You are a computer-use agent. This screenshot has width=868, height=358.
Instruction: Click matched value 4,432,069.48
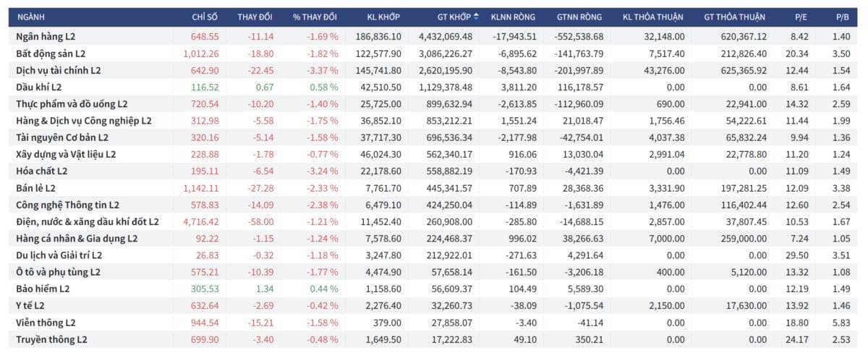tap(446, 35)
